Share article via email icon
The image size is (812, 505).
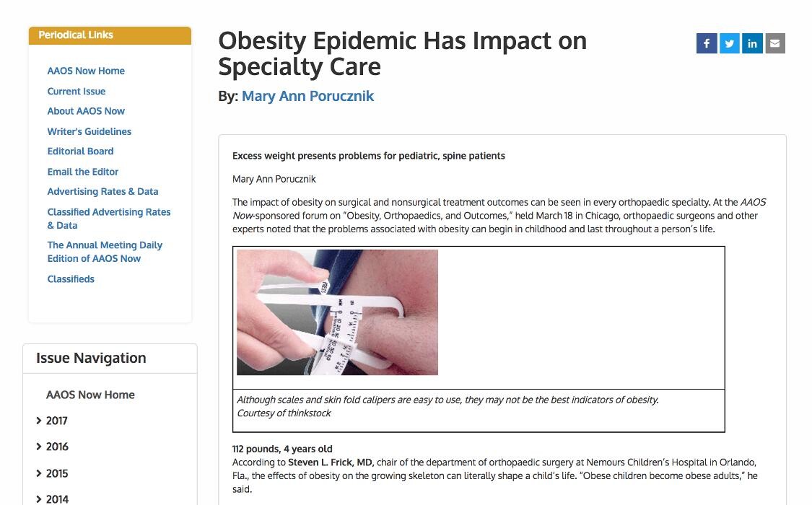(x=774, y=43)
